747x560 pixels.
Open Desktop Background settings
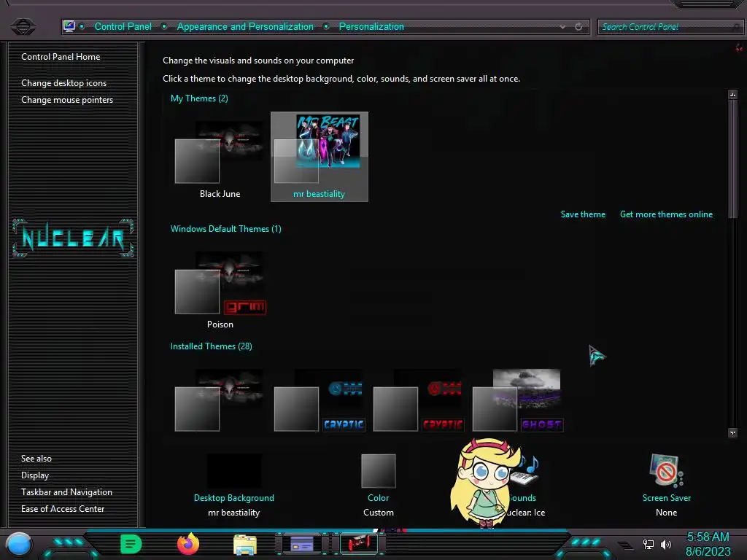234,497
